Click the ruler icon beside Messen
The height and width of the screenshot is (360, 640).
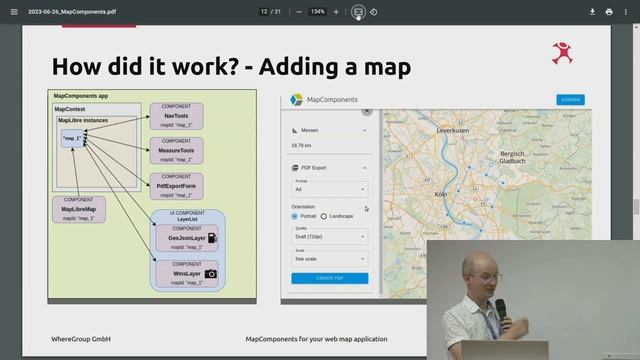pyautogui.click(x=295, y=131)
